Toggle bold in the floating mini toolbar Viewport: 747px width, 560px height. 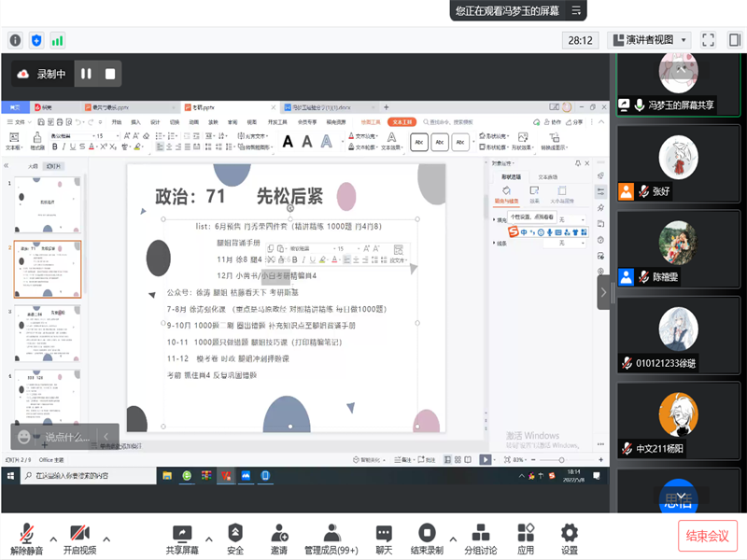pos(294,259)
